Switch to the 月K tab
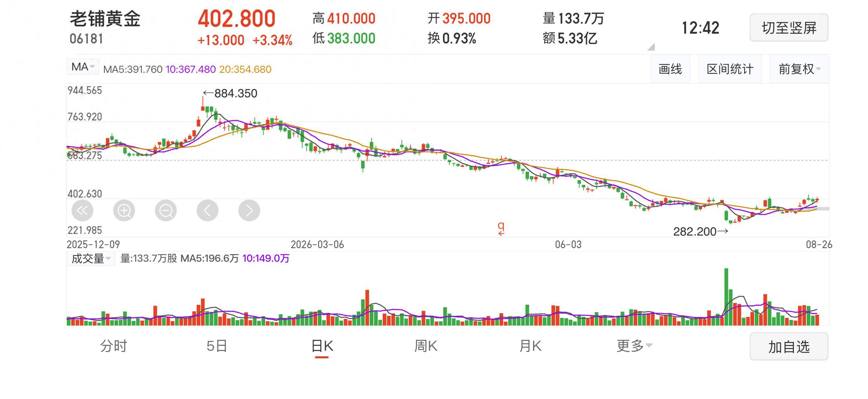 click(x=530, y=346)
